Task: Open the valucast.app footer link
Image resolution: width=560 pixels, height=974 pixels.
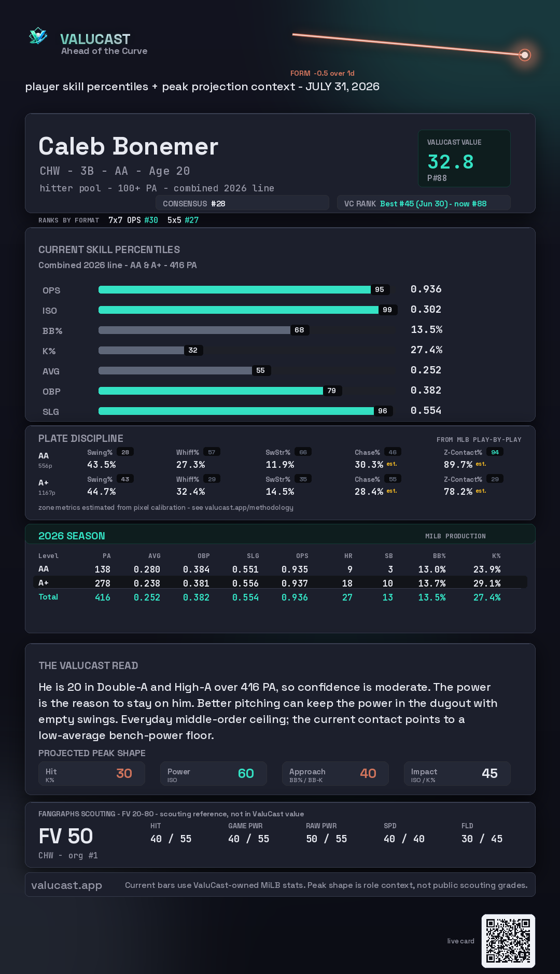Action: click(66, 885)
